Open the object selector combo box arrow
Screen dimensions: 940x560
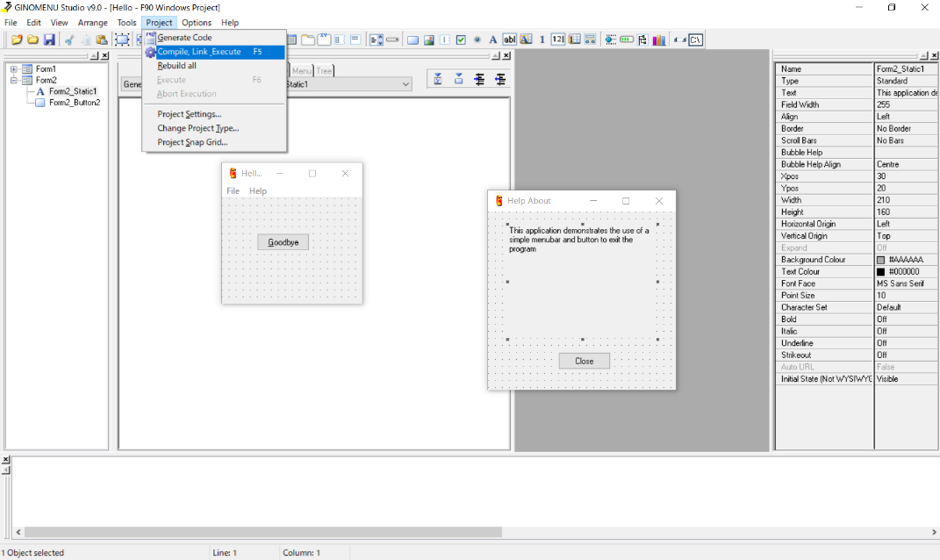tap(405, 84)
